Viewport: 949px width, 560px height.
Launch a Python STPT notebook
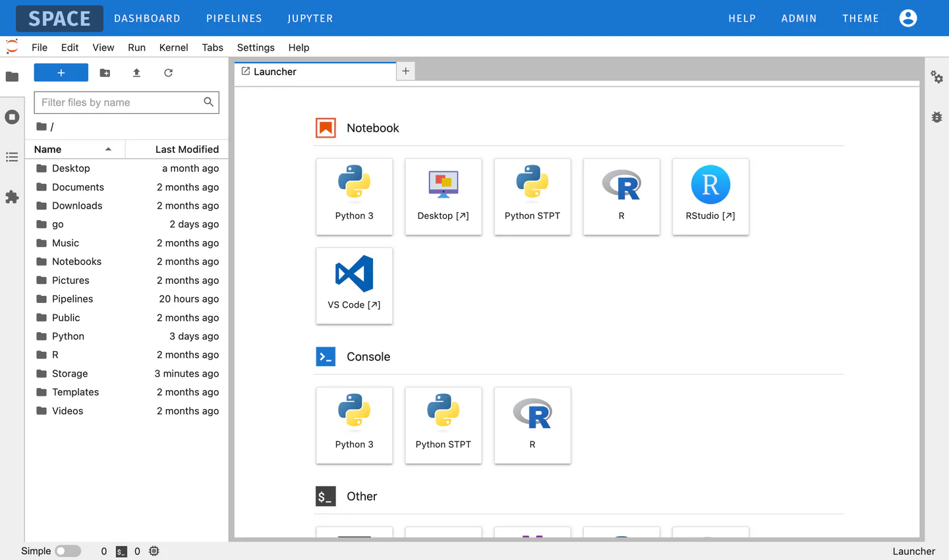coord(532,196)
